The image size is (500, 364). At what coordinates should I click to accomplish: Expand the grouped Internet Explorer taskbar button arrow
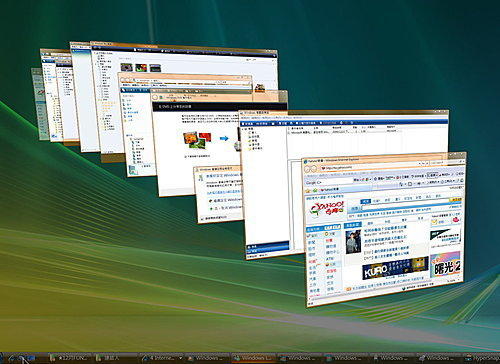point(180,358)
